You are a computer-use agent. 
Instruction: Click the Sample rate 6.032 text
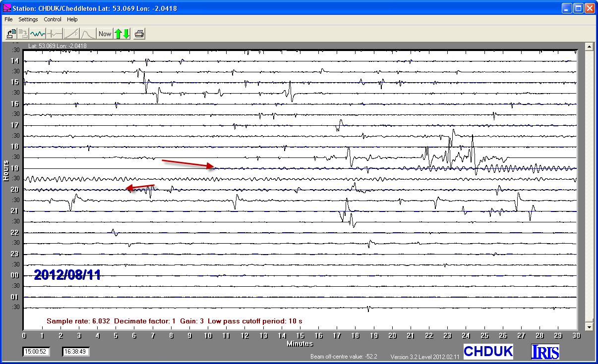point(78,321)
